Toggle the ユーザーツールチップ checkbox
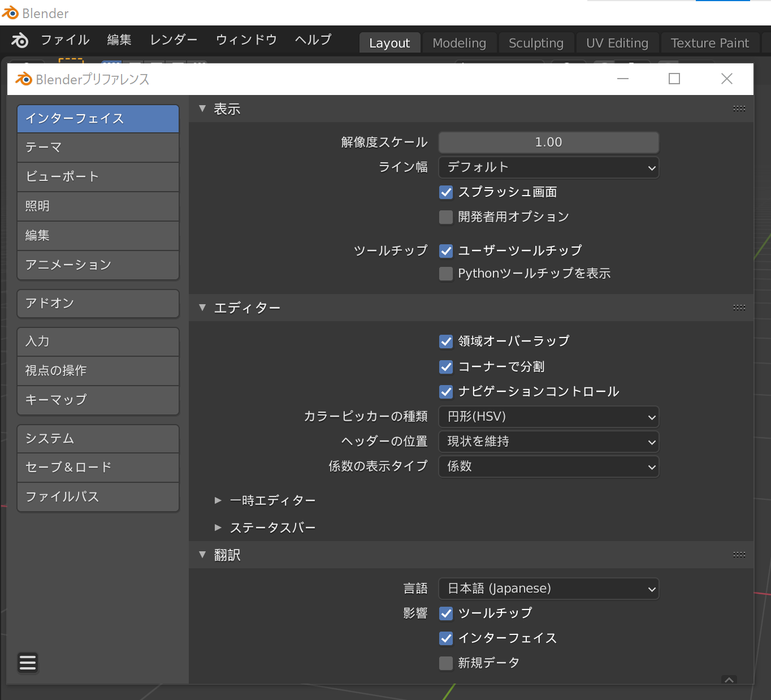This screenshot has height=700, width=771. pos(446,251)
